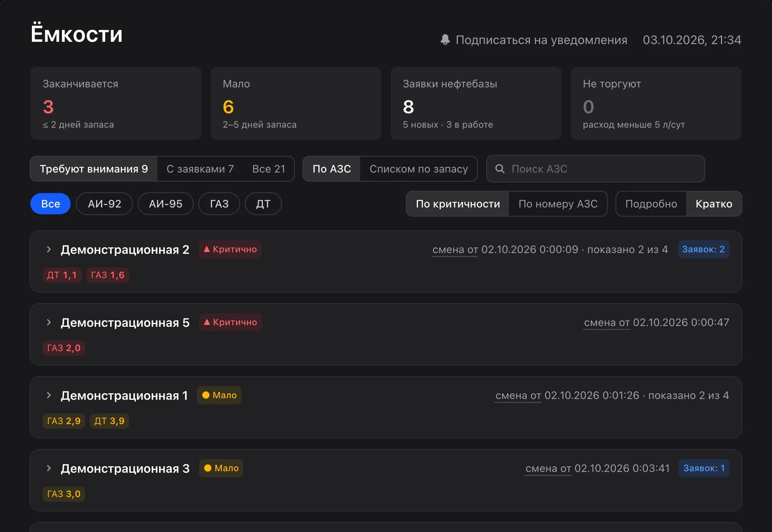Open the Заявки нефтебазы summary card
Image resolution: width=772 pixels, height=532 pixels.
pos(476,103)
